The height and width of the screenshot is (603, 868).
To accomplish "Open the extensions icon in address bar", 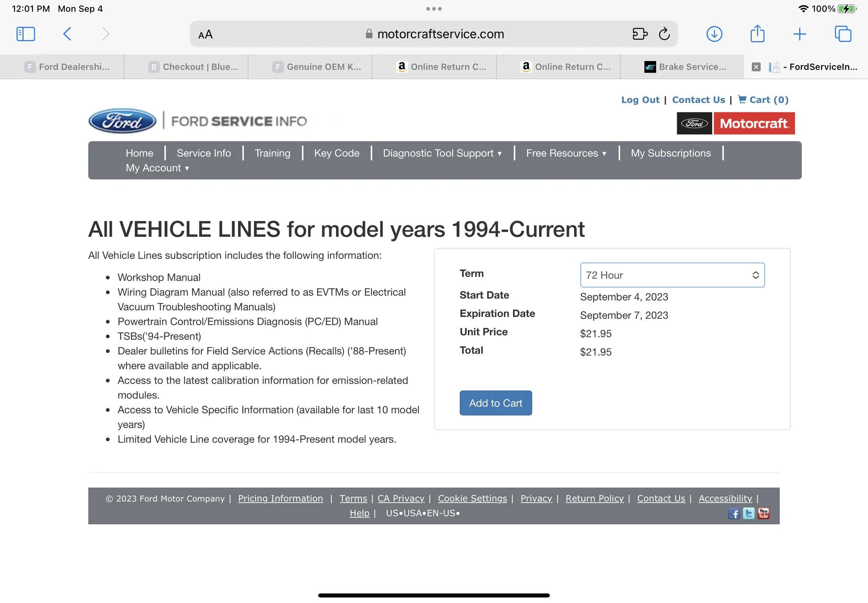I will point(640,34).
